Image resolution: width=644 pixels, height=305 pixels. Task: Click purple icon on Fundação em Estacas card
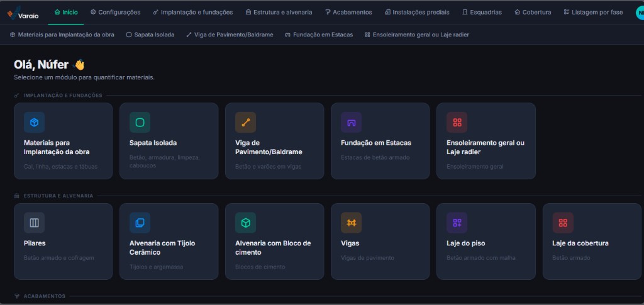coord(351,123)
